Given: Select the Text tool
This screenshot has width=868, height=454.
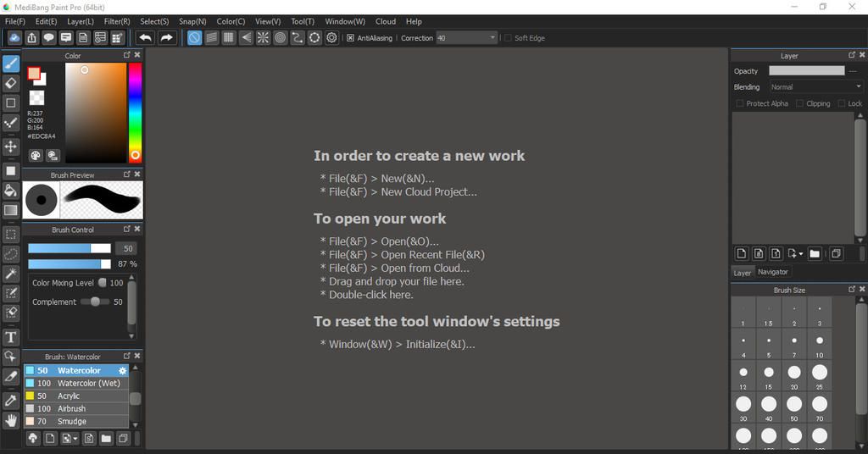Looking at the screenshot, I should point(10,337).
